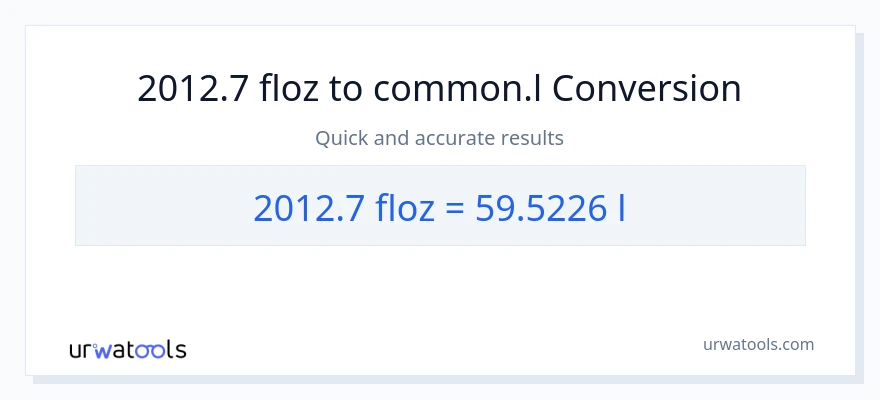
Task: Click the blue conversion result text
Action: (439, 206)
